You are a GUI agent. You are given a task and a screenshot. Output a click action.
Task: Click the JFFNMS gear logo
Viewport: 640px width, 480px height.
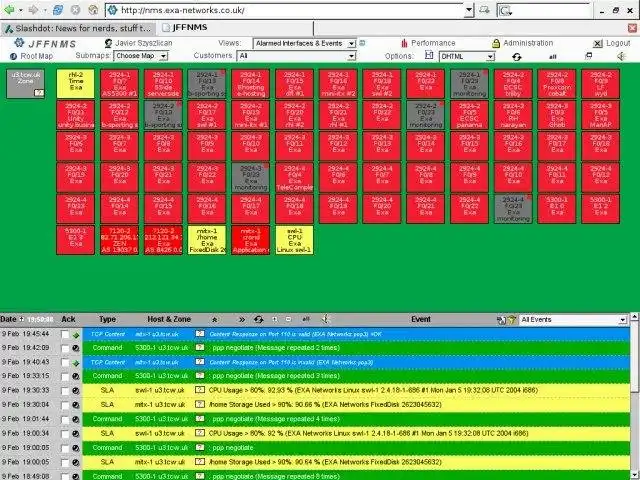19,42
